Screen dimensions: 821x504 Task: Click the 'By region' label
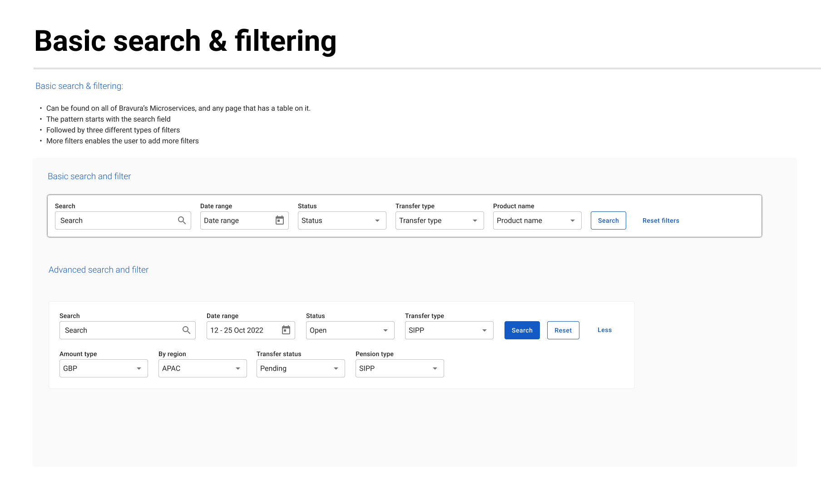(172, 354)
